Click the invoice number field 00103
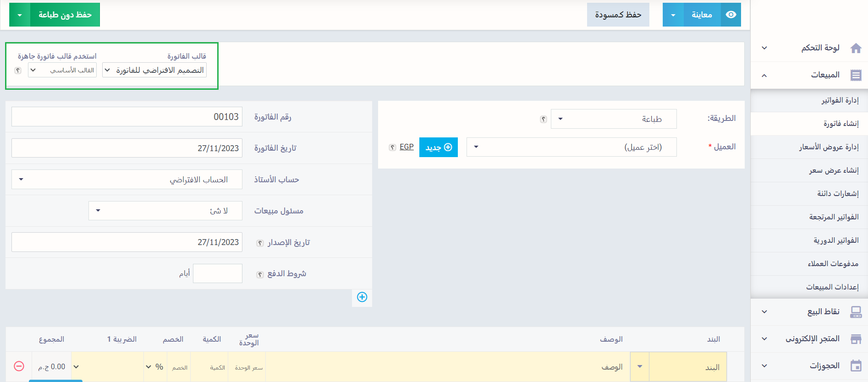868x382 pixels. pyautogui.click(x=127, y=117)
